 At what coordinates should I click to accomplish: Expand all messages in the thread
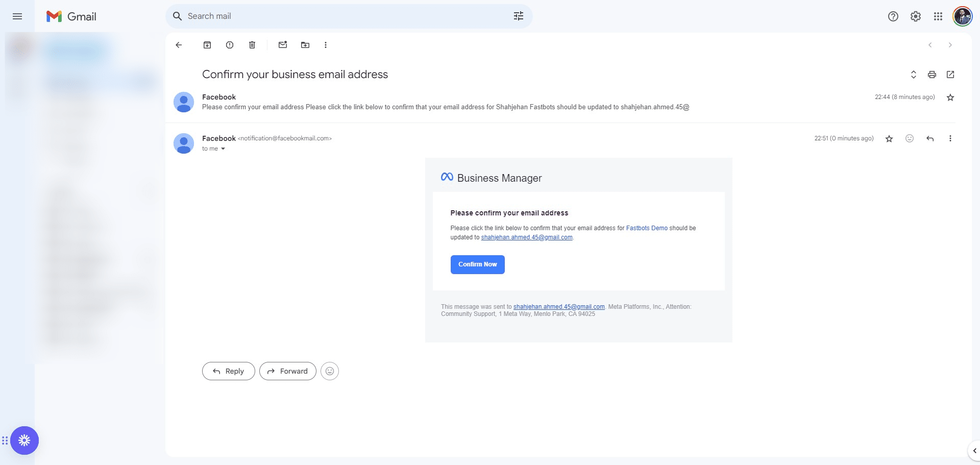[913, 75]
